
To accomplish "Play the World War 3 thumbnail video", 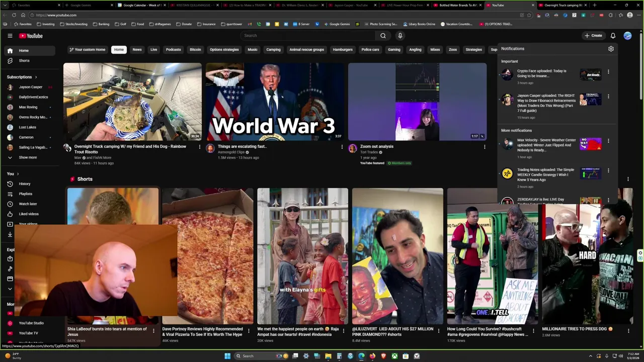I will 275,102.
